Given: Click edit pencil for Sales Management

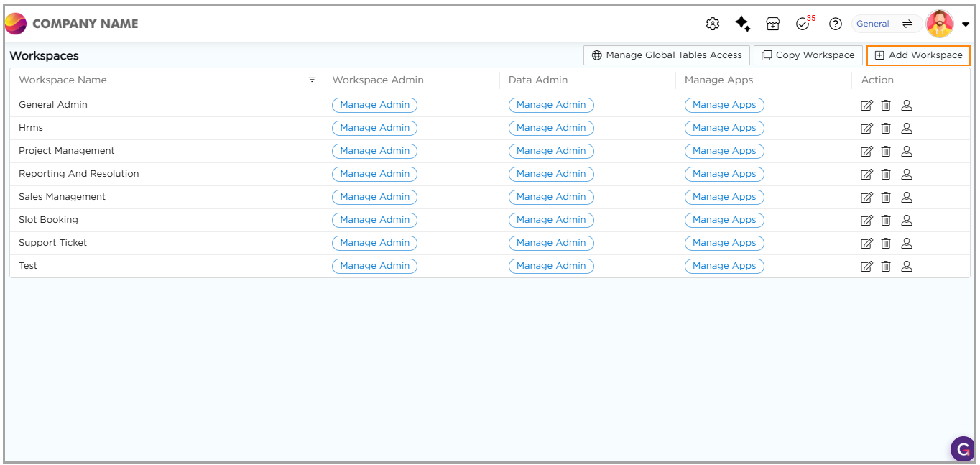Looking at the screenshot, I should tap(866, 197).
